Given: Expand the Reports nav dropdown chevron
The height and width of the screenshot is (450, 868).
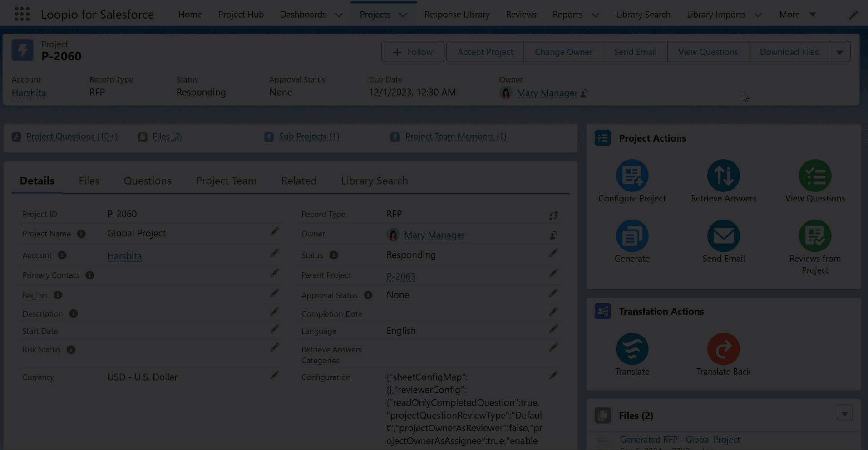Looking at the screenshot, I should pyautogui.click(x=595, y=15).
